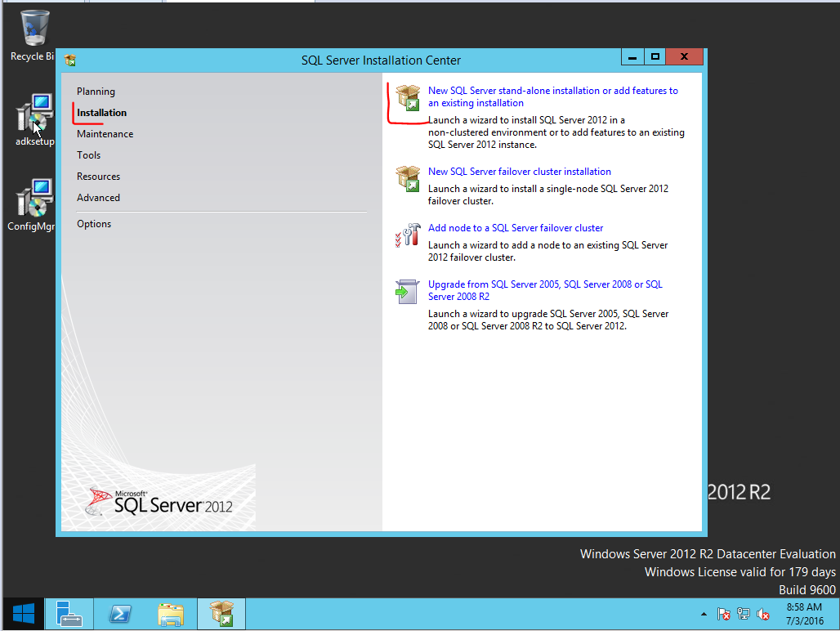This screenshot has width=840, height=631.
Task: Show hidden tray icons arrow
Action: click(704, 615)
